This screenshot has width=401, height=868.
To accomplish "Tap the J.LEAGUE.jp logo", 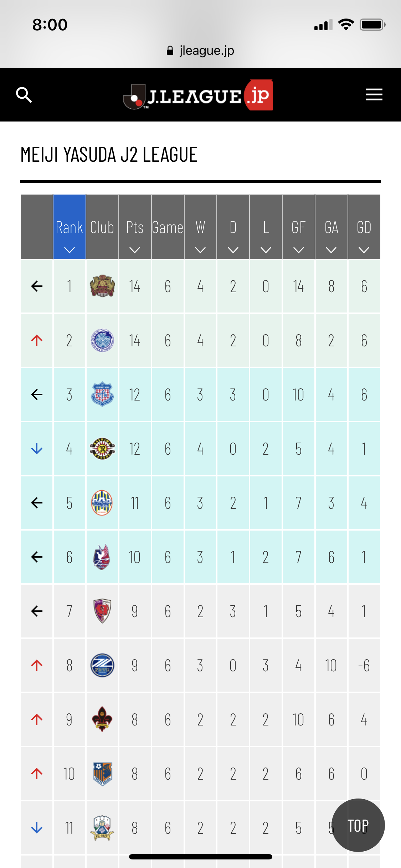I will [198, 95].
